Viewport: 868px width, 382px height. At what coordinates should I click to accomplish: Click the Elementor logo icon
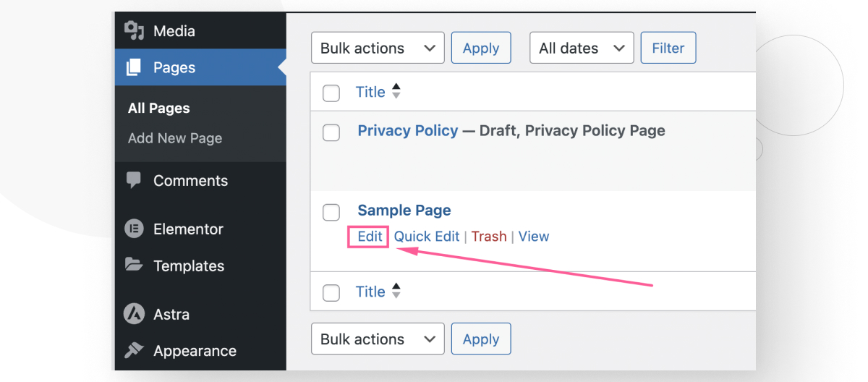point(134,229)
